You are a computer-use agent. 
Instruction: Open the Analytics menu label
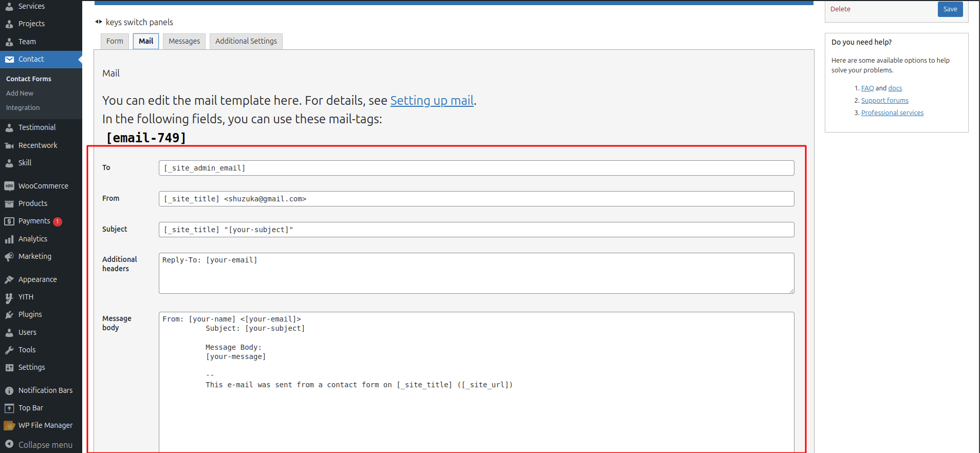pyautogui.click(x=33, y=239)
